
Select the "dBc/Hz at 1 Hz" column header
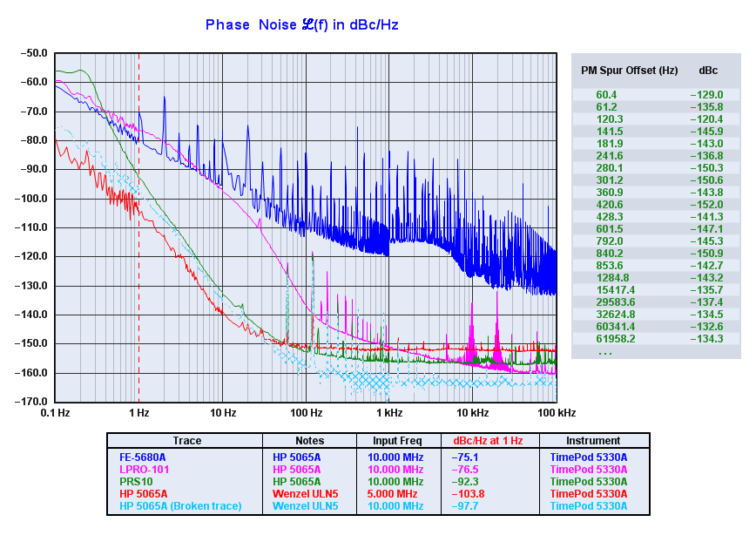point(488,441)
